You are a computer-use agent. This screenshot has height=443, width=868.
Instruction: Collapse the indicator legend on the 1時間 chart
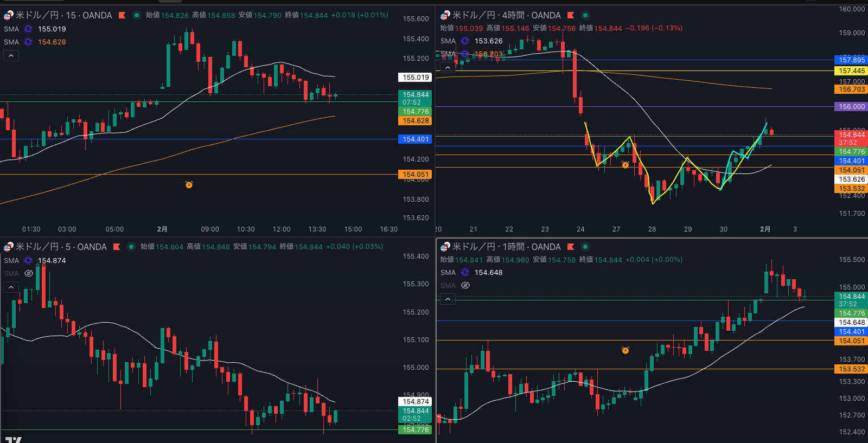pyautogui.click(x=448, y=299)
